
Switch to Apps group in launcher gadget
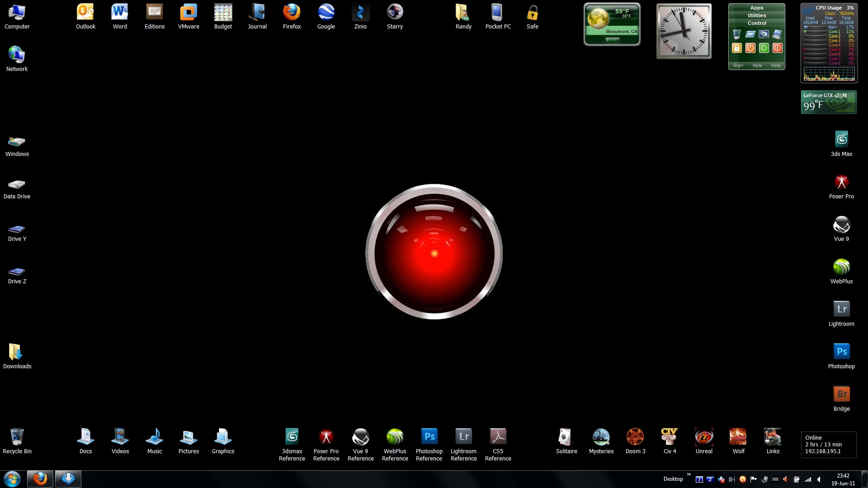point(757,8)
